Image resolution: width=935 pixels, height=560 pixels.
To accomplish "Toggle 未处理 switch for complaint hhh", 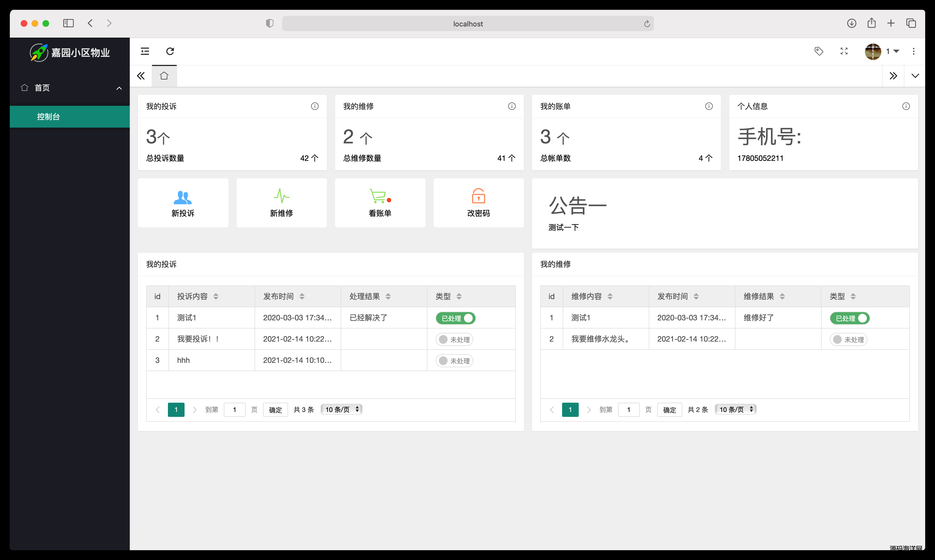I will pos(454,361).
